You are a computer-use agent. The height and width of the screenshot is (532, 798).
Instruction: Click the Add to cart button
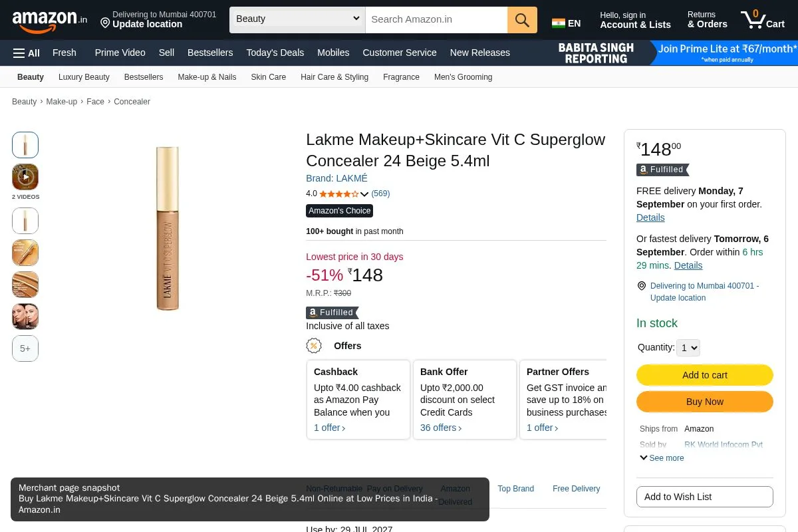pos(705,375)
